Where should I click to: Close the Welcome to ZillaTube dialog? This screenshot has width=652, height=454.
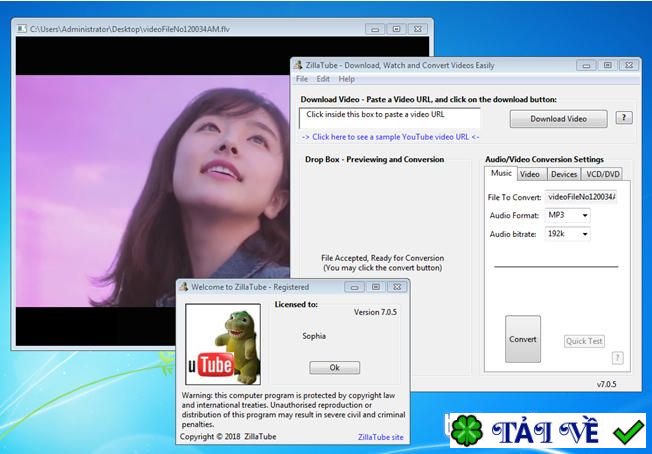[x=397, y=287]
